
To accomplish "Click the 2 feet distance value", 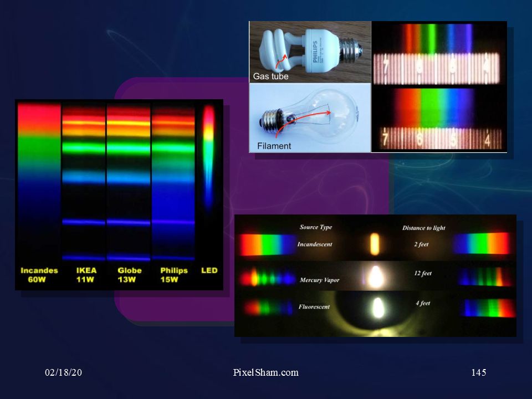I will (x=421, y=244).
